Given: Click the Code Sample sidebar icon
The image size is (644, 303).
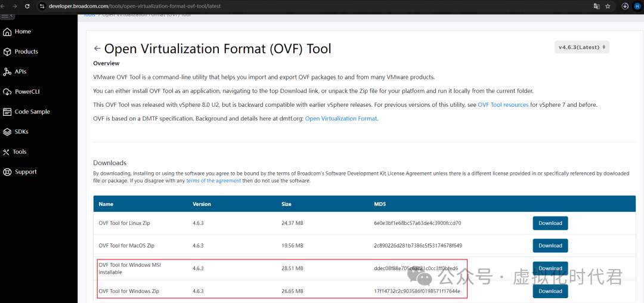Looking at the screenshot, I should coord(8,112).
